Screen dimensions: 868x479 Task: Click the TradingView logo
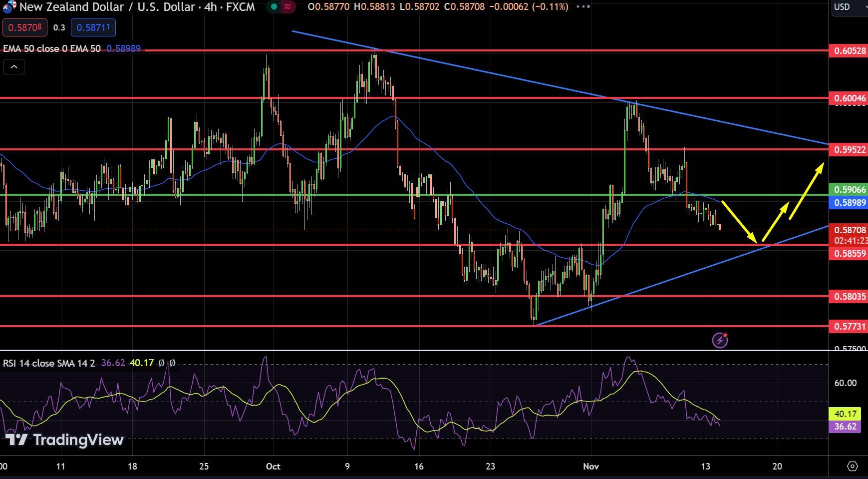(64, 440)
